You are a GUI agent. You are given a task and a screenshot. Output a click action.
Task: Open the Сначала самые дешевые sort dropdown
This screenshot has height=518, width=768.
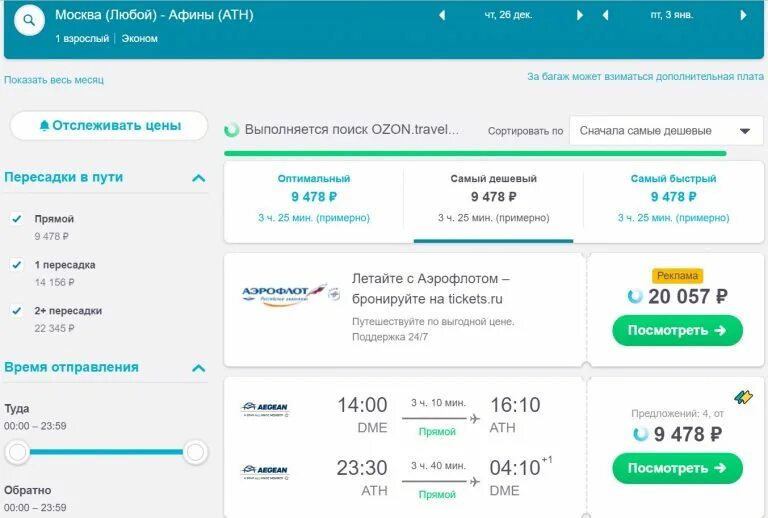[666, 131]
